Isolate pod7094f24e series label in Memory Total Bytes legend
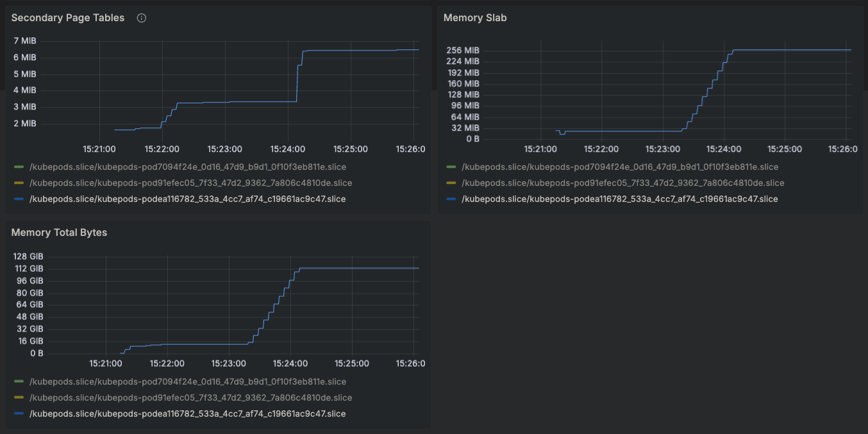The height and width of the screenshot is (434, 868). pyautogui.click(x=187, y=381)
